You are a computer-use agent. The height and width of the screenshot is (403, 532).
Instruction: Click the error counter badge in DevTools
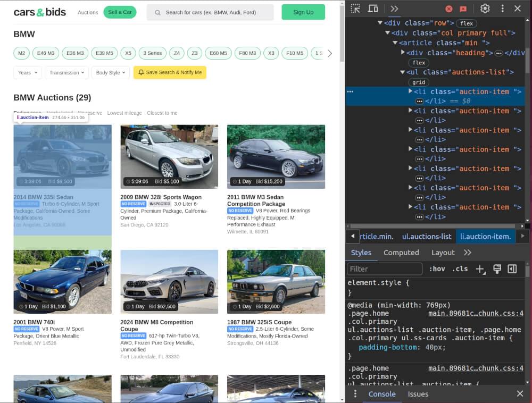(x=448, y=9)
